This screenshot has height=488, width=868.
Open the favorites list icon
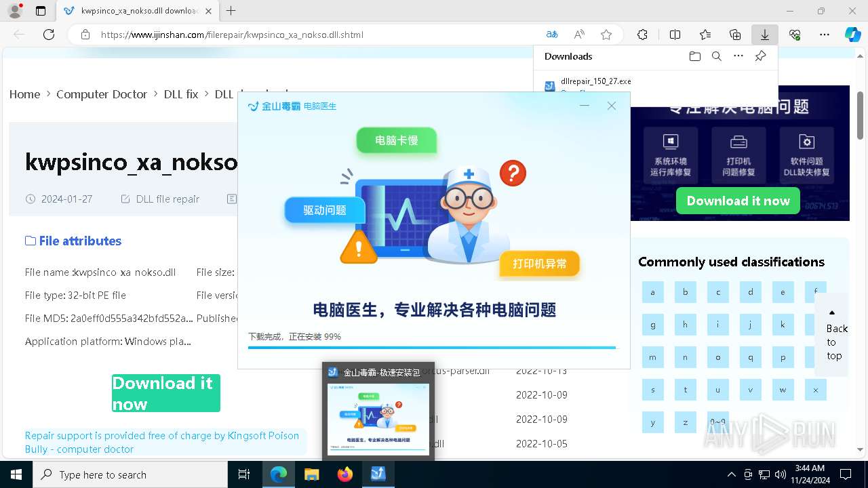point(705,35)
